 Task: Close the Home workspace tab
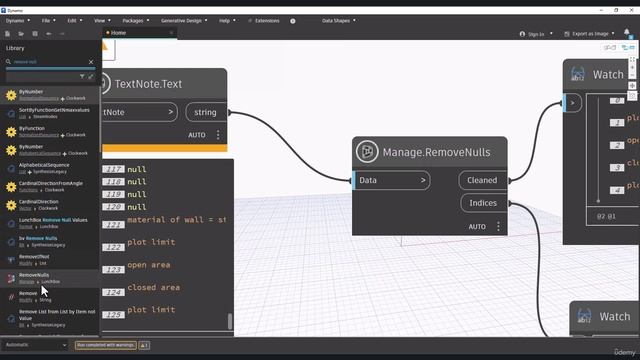click(171, 33)
